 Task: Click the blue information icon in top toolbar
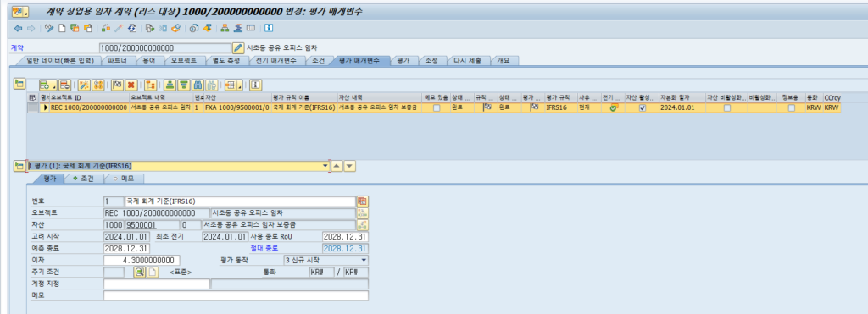269,28
